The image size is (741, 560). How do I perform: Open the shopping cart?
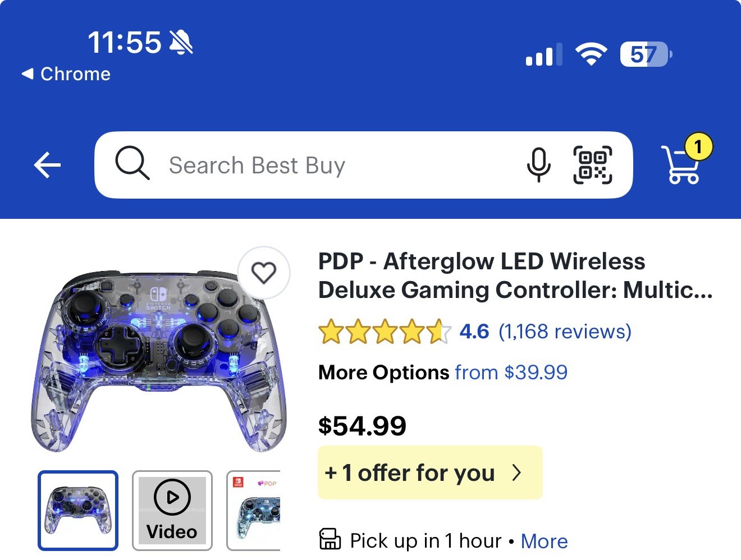(680, 164)
